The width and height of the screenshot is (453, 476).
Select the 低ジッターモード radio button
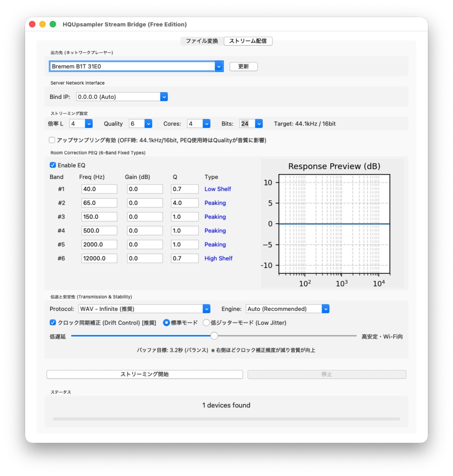[x=207, y=323]
